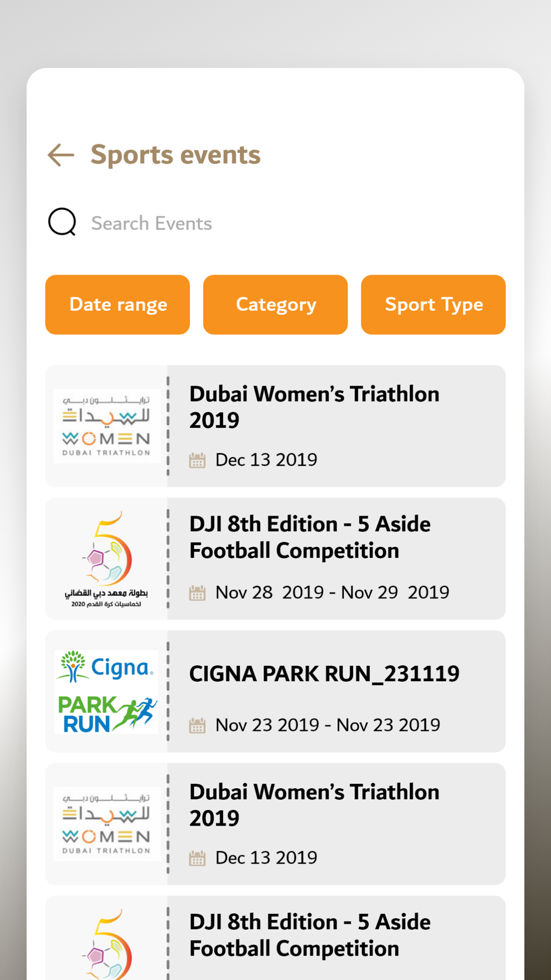Click the bottom partially visible football logo
551x980 pixels.
(x=106, y=944)
